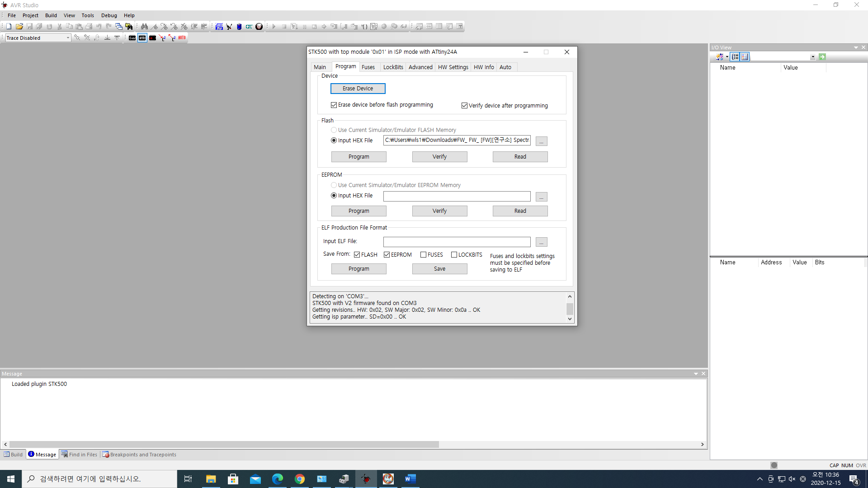Viewport: 868px width, 488px height.
Task: Expand the I/O View search combo box
Action: [x=812, y=57]
